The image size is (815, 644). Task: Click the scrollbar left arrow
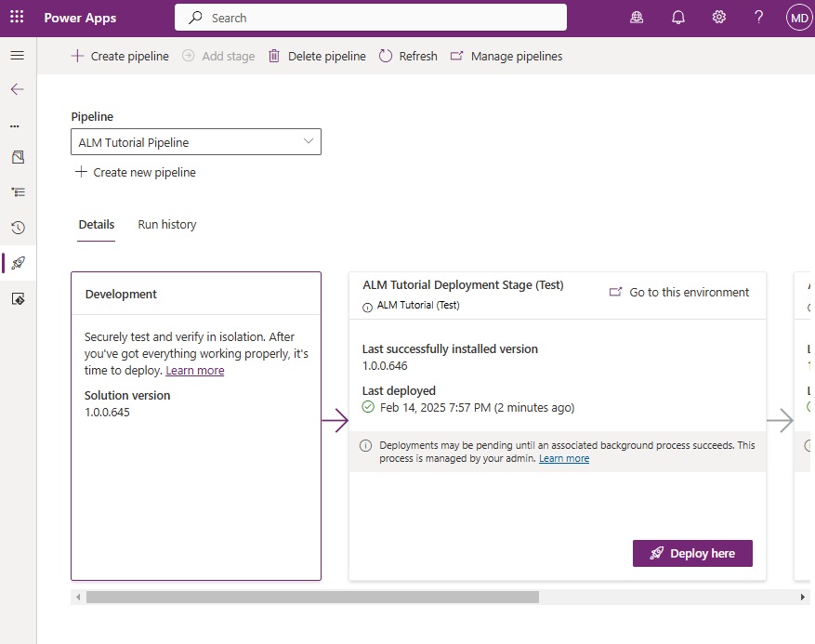(78, 598)
